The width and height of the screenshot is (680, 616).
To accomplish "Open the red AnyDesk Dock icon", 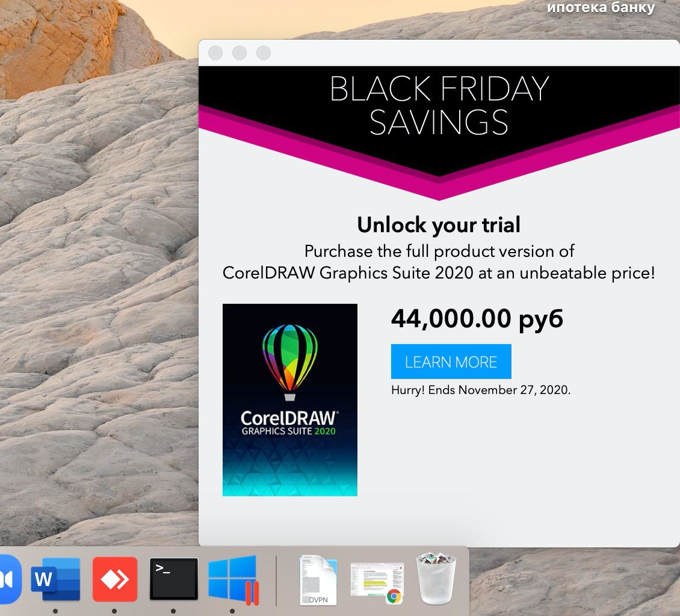I will (x=114, y=579).
